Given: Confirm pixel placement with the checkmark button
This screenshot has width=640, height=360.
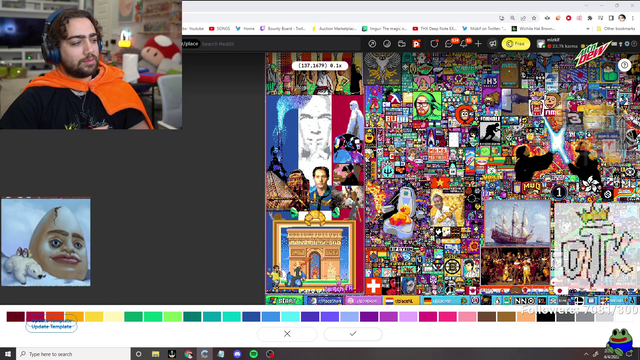Looking at the screenshot, I should (x=353, y=334).
